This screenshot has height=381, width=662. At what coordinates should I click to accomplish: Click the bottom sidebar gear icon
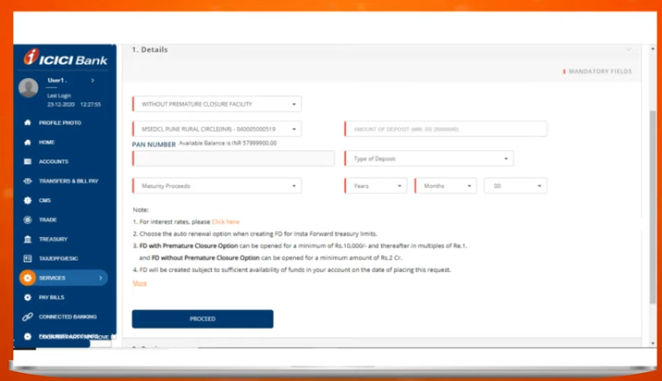pos(27,336)
